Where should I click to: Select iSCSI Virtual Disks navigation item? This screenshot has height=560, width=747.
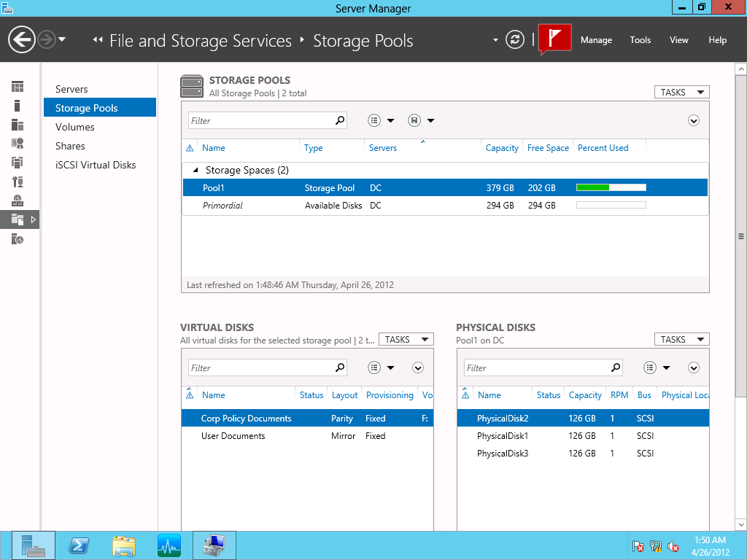96,166
